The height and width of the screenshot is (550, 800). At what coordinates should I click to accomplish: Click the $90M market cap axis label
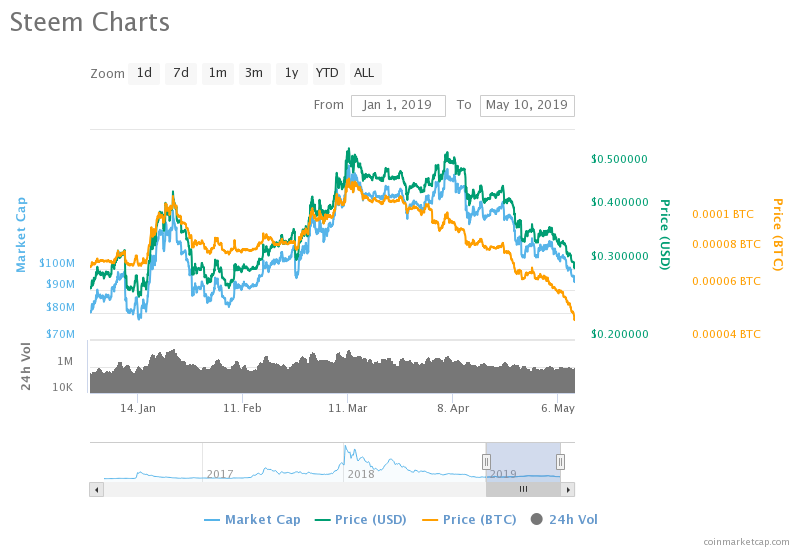(x=60, y=284)
